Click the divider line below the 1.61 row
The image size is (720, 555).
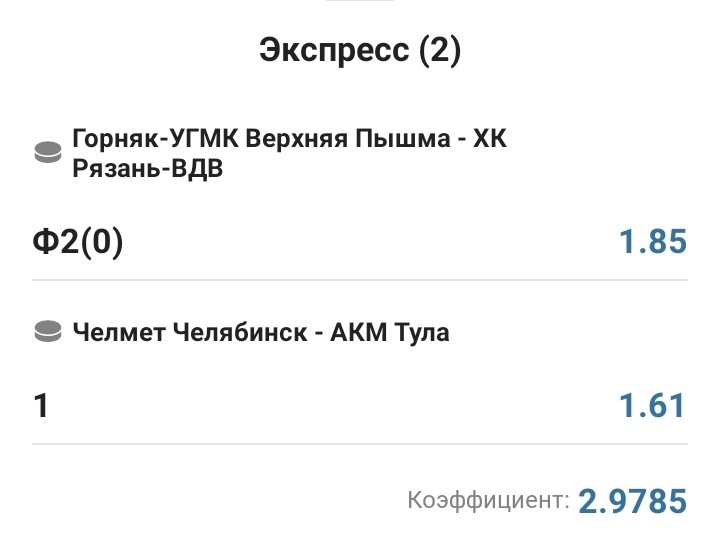(x=360, y=444)
